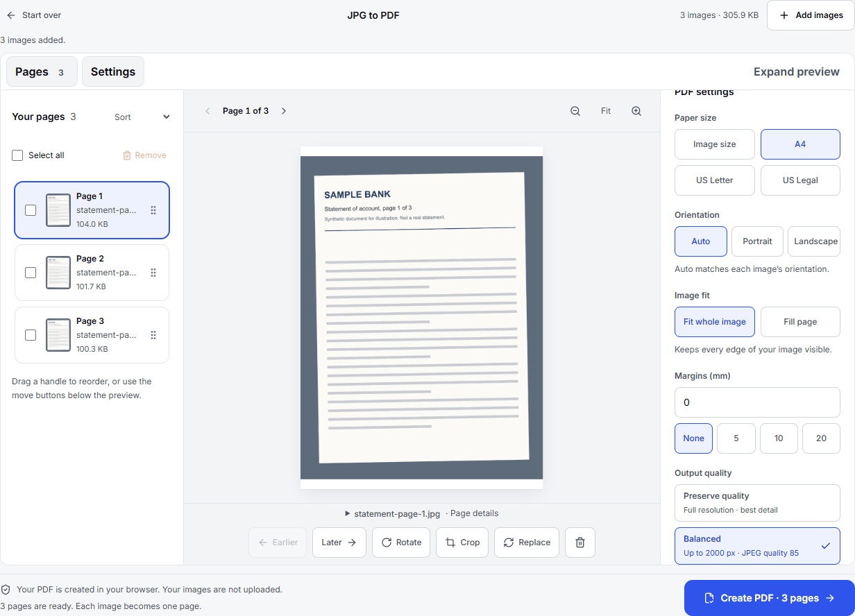Screen dimensions: 855x616
Task: Click the Start over back arrow
Action: click(x=11, y=15)
